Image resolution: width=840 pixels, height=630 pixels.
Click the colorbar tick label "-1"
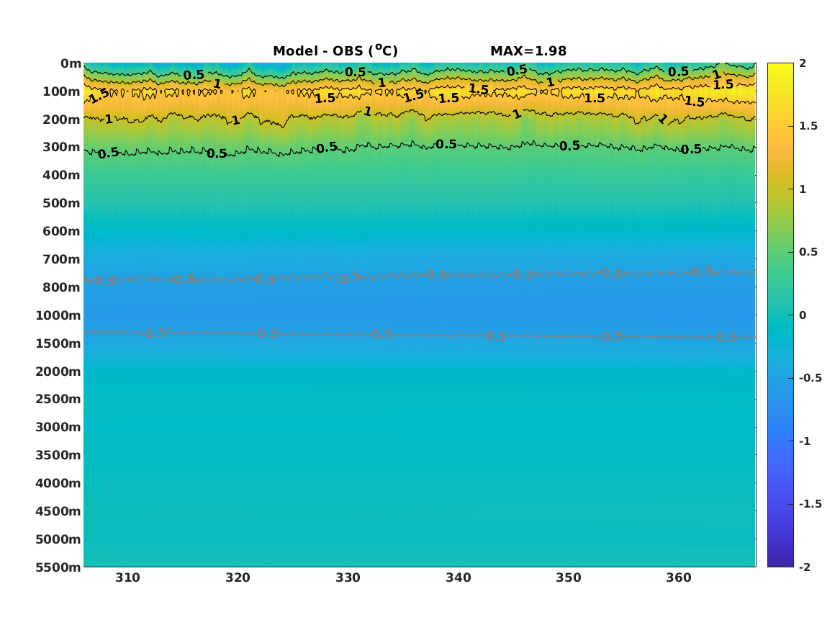click(805, 441)
